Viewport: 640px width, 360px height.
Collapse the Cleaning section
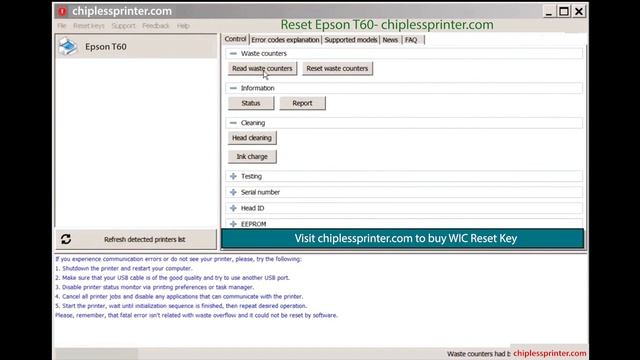233,123
